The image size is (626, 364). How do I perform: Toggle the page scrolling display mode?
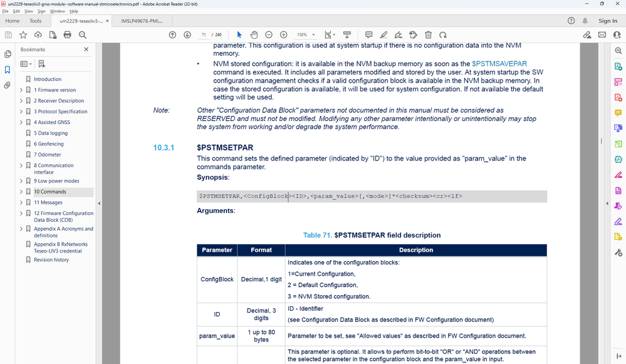(x=327, y=34)
